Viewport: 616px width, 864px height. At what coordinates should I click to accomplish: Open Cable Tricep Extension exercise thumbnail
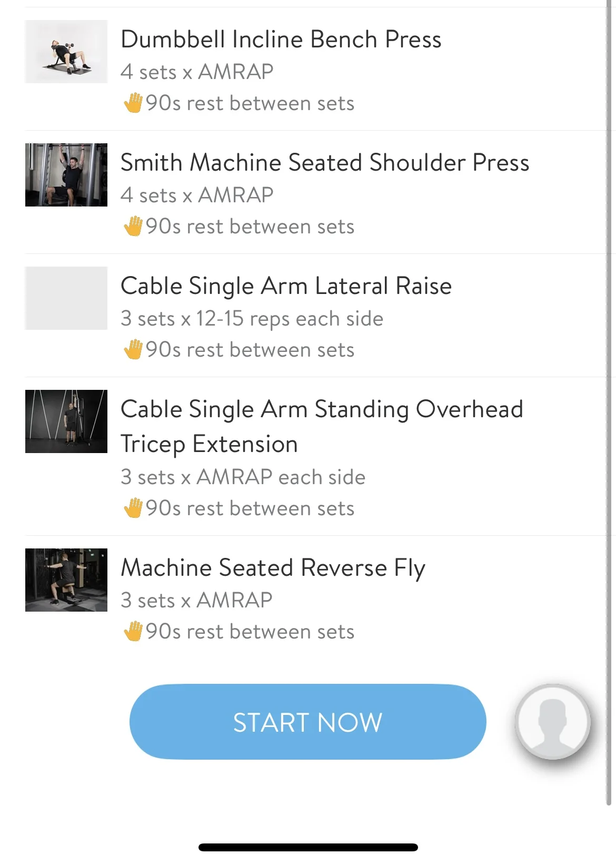pyautogui.click(x=66, y=421)
